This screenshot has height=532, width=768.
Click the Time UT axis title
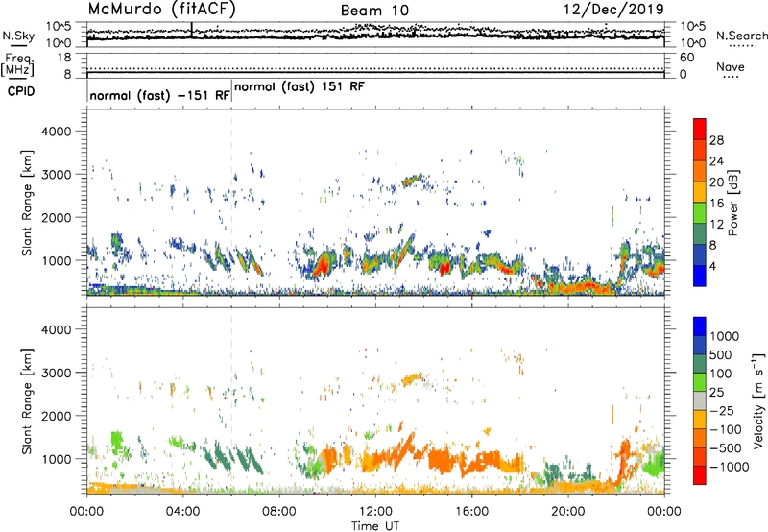tap(375, 525)
